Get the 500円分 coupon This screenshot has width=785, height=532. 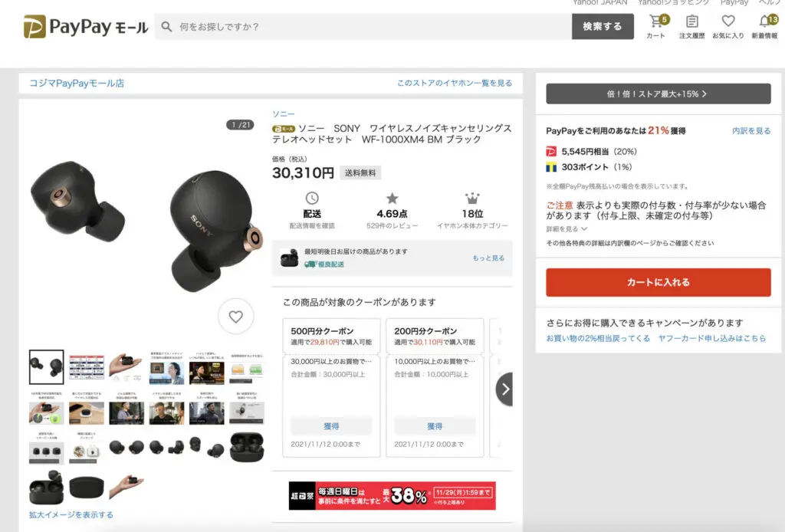(x=331, y=426)
